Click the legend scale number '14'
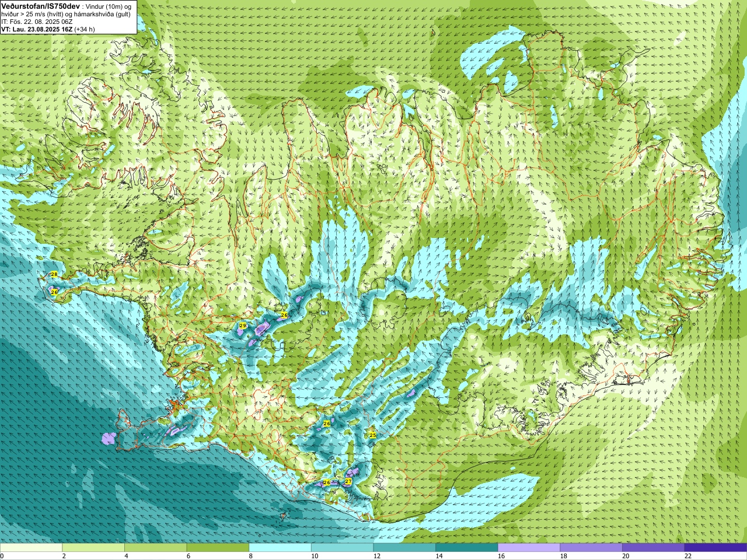Screen dimensions: 747x560 coord(439,556)
